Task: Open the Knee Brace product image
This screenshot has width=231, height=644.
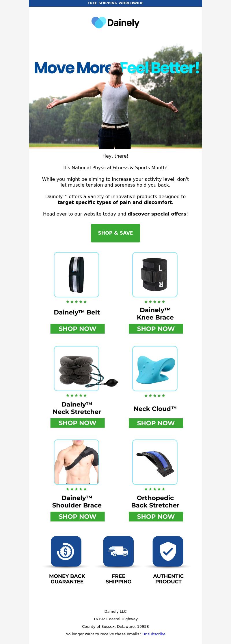Action: click(155, 275)
